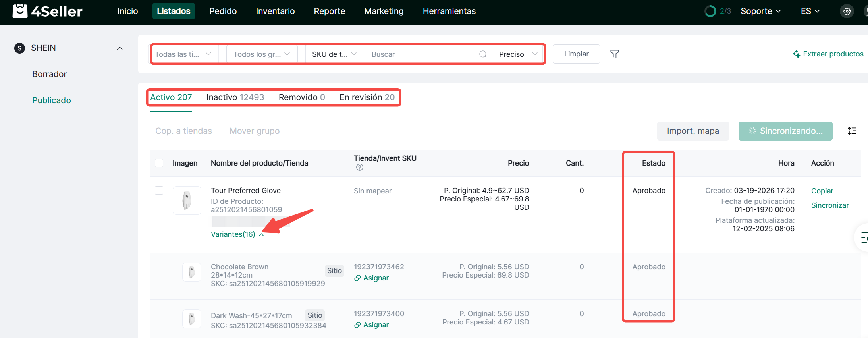Open settings gear in top bar
868x338 pixels.
coord(847,11)
